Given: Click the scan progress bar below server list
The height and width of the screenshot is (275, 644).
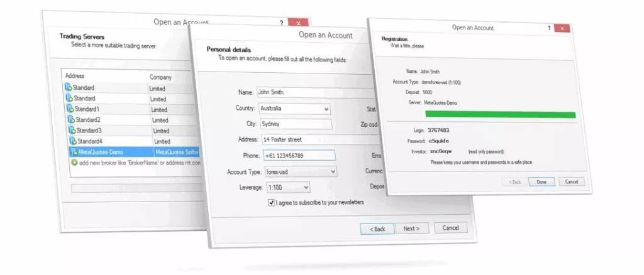Looking at the screenshot, I should (137, 188).
